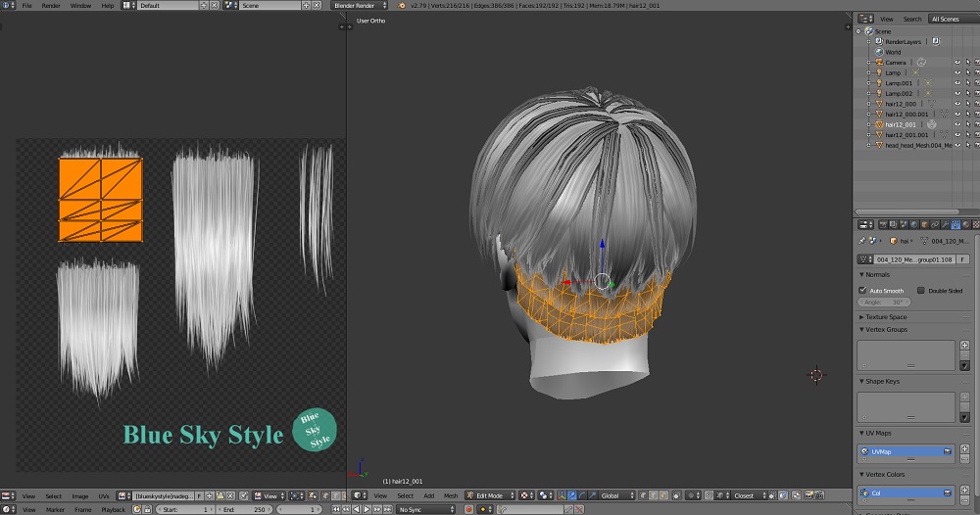The image size is (980, 515).
Task: Hide Camera using its eye icon
Action: pyautogui.click(x=957, y=63)
